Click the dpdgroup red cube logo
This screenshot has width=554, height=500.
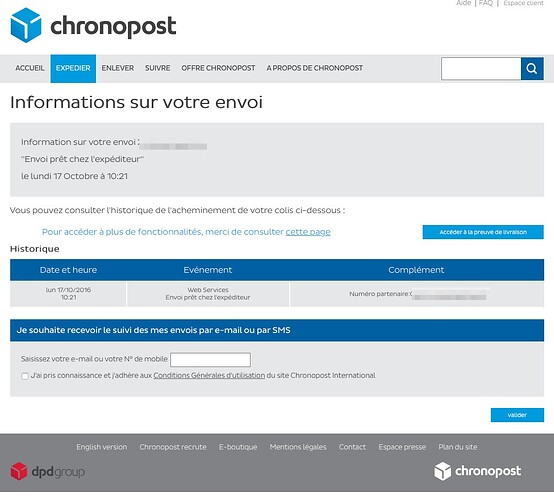tap(19, 471)
